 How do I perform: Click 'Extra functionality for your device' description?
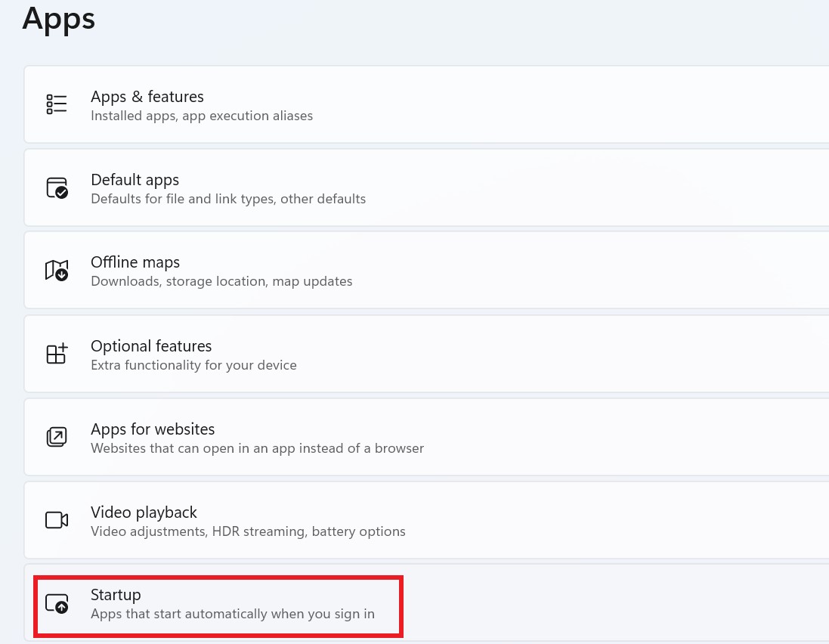[193, 365]
